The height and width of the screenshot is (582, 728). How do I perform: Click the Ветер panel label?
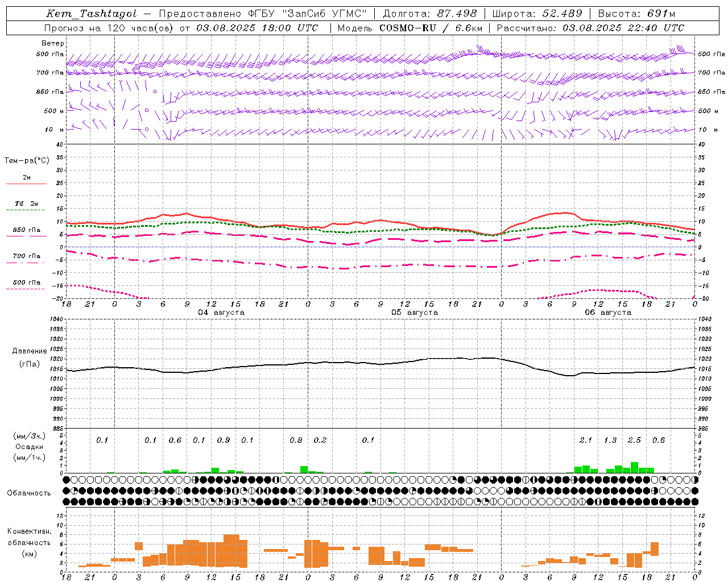[x=53, y=43]
